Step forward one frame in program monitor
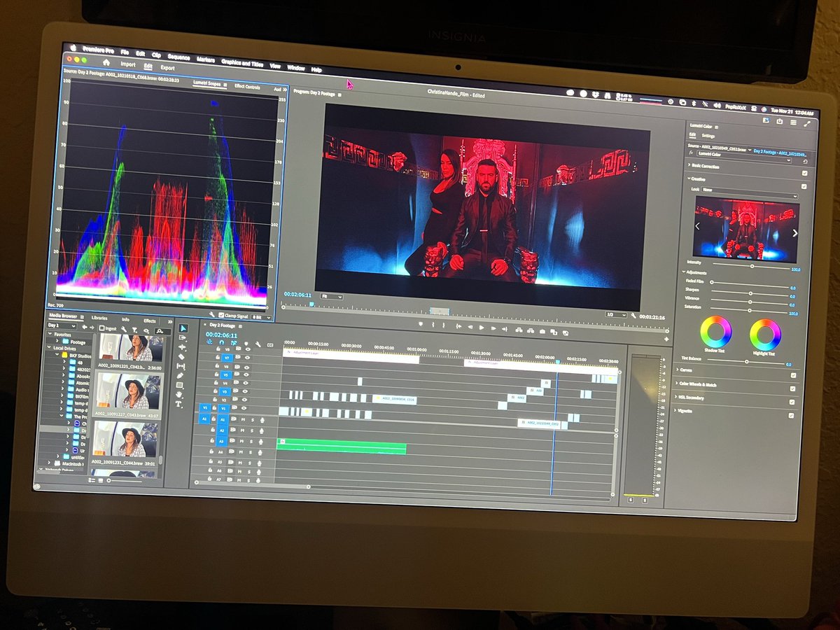The image size is (840, 630). [x=493, y=328]
